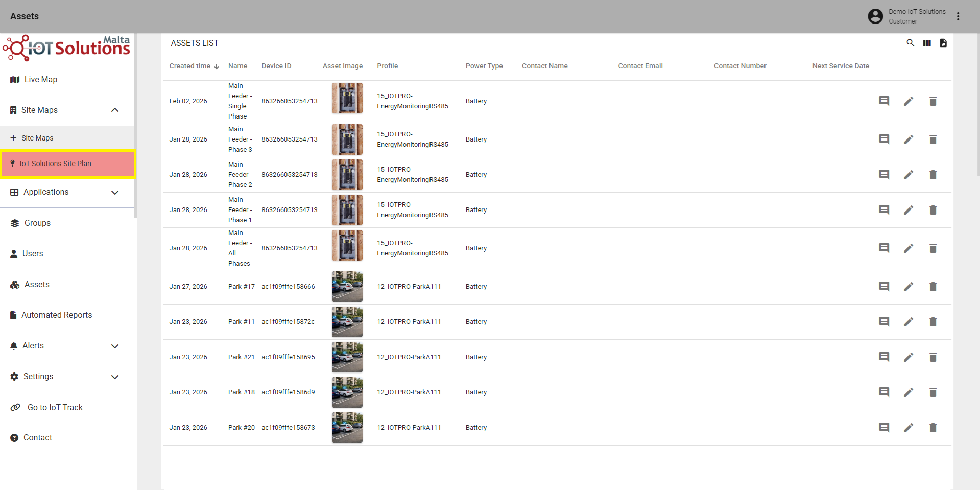Viewport: 980px width, 490px height.
Task: Edit the Park #11 asset
Action: [909, 322]
